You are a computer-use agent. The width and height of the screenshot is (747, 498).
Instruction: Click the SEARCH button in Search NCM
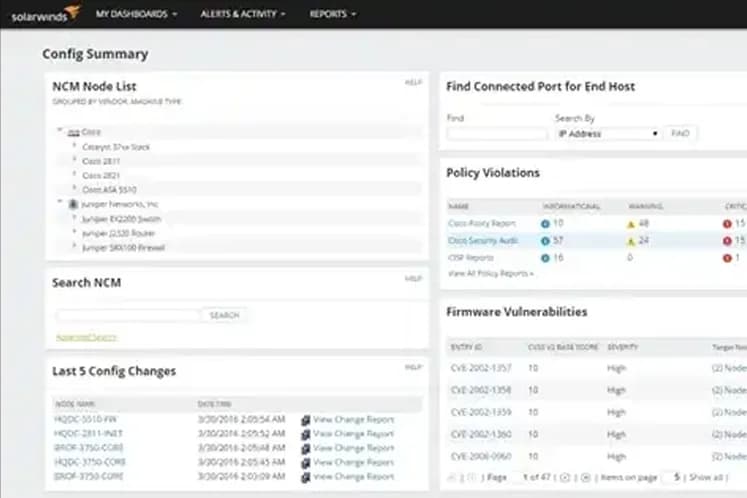coord(224,315)
